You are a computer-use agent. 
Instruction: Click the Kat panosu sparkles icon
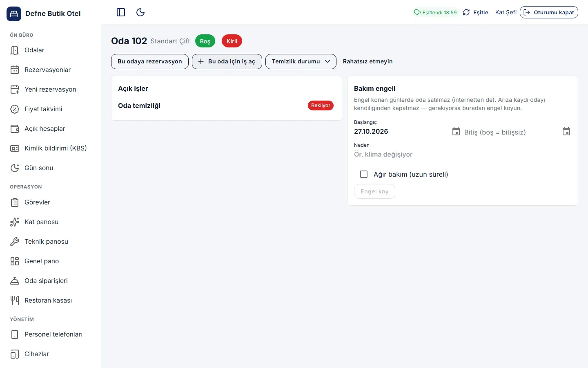coord(15,222)
